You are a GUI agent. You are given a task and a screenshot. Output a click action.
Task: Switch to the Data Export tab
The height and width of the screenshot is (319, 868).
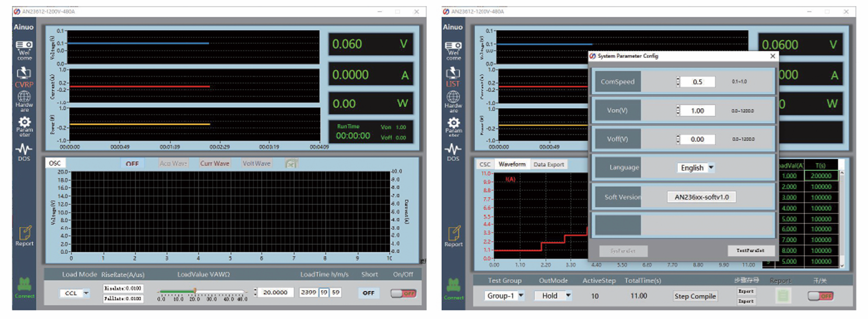pos(548,164)
